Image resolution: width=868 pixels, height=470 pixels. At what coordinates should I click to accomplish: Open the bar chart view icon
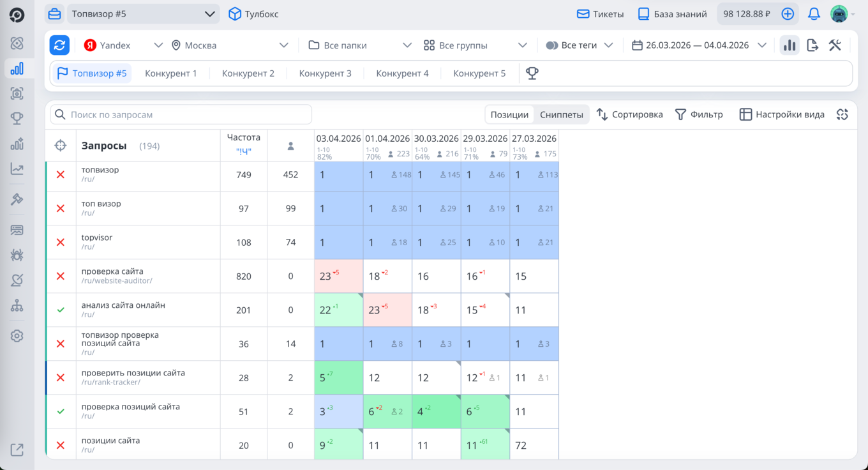(x=789, y=45)
